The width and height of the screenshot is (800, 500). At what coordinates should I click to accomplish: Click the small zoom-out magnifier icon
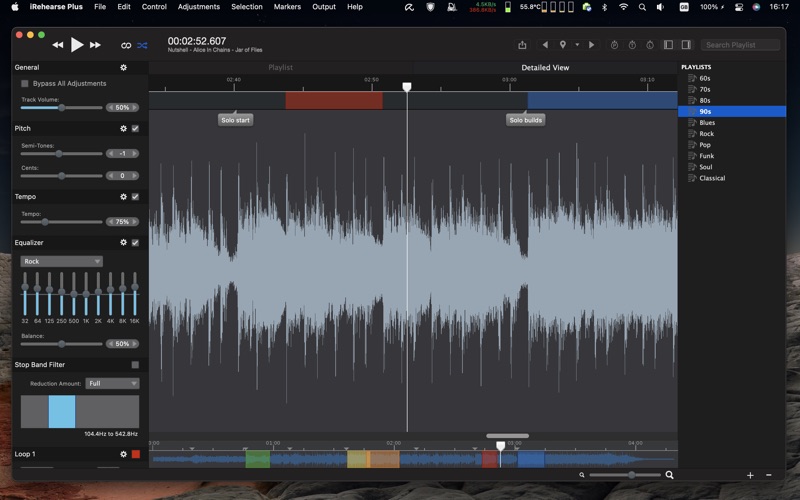(582, 475)
